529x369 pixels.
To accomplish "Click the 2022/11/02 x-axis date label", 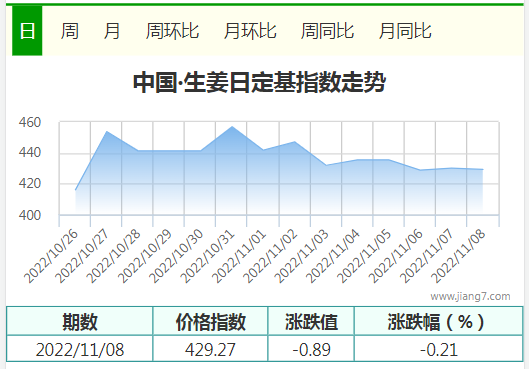I will tap(270, 256).
